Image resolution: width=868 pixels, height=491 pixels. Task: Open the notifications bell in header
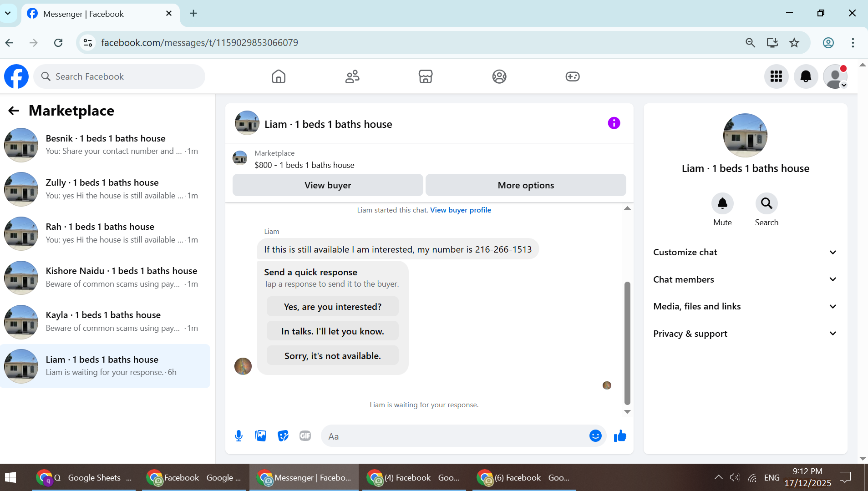click(806, 76)
